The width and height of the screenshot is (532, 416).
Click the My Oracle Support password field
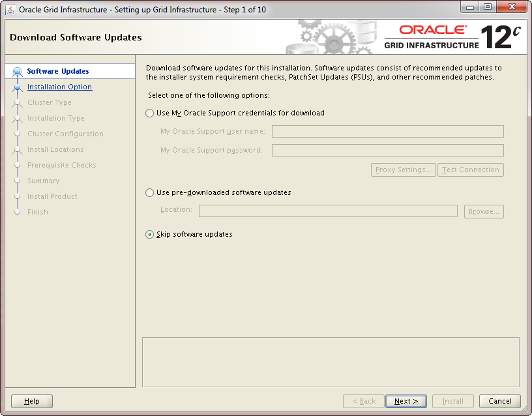pyautogui.click(x=387, y=151)
